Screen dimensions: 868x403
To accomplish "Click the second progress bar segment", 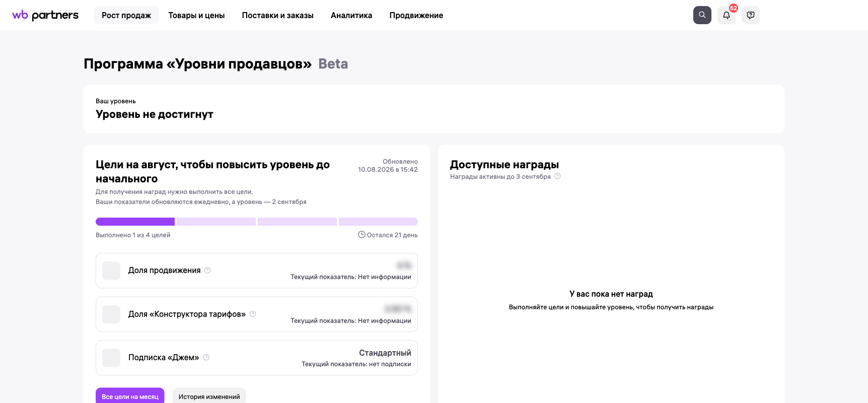I will pyautogui.click(x=216, y=222).
